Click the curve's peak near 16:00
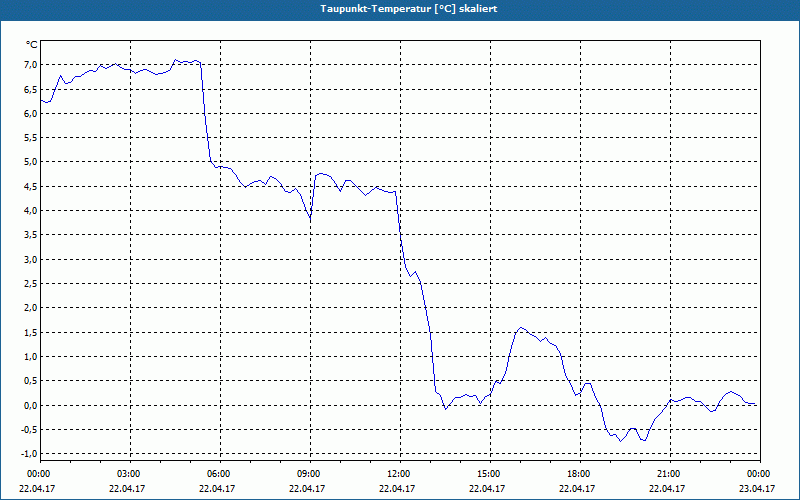 click(520, 328)
